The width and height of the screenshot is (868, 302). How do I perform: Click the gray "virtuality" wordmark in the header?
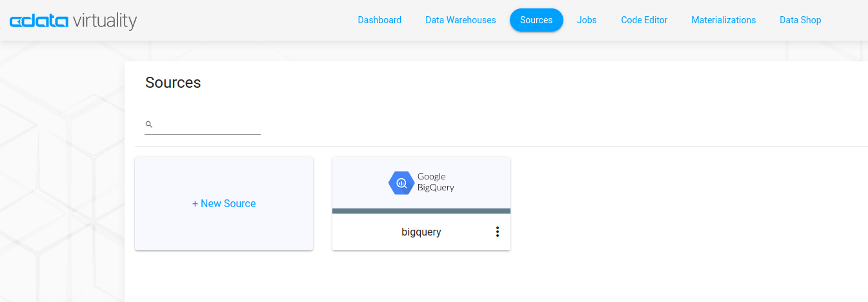click(x=105, y=21)
